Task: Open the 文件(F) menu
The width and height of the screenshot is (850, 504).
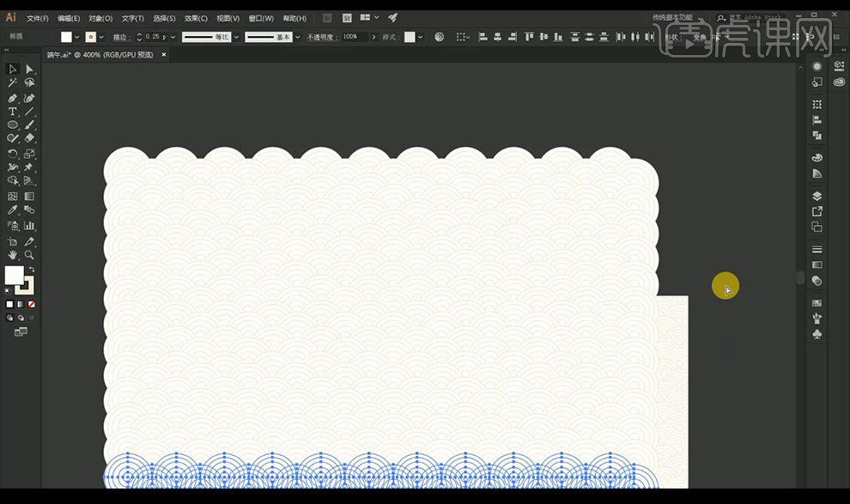Action: tap(38, 18)
